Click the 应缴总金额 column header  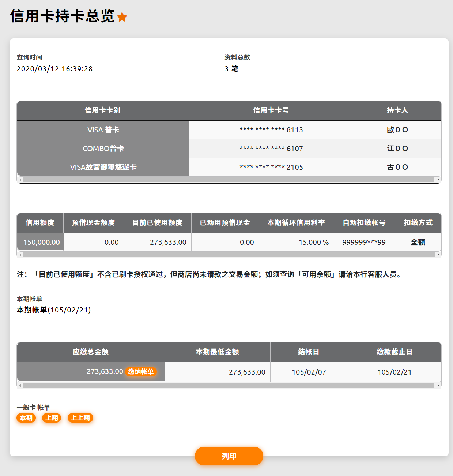point(91,352)
